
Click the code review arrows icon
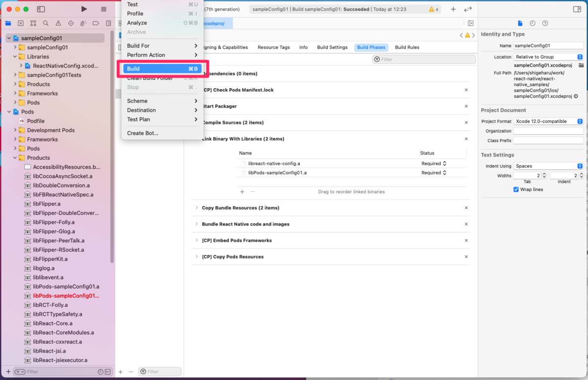coord(468,9)
